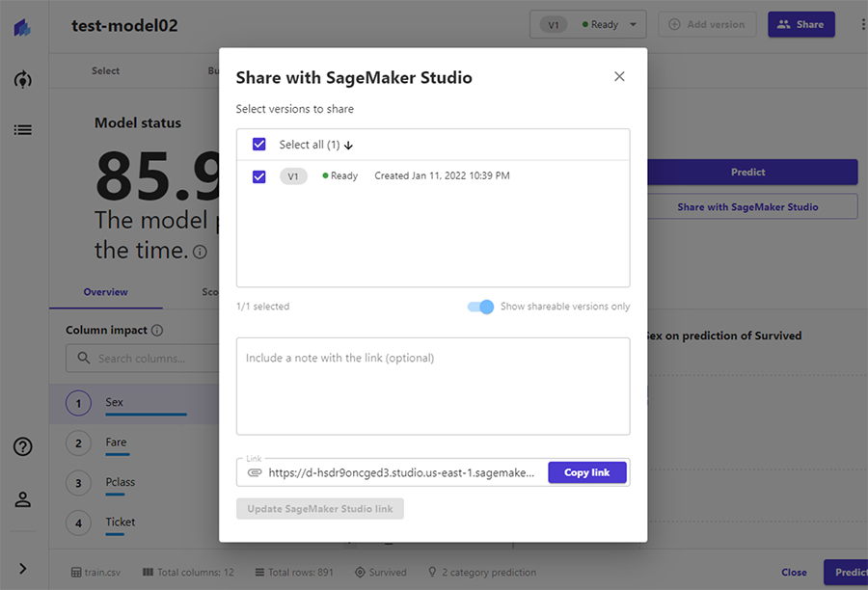
Task: Click the Share button in the header
Action: pos(801,24)
